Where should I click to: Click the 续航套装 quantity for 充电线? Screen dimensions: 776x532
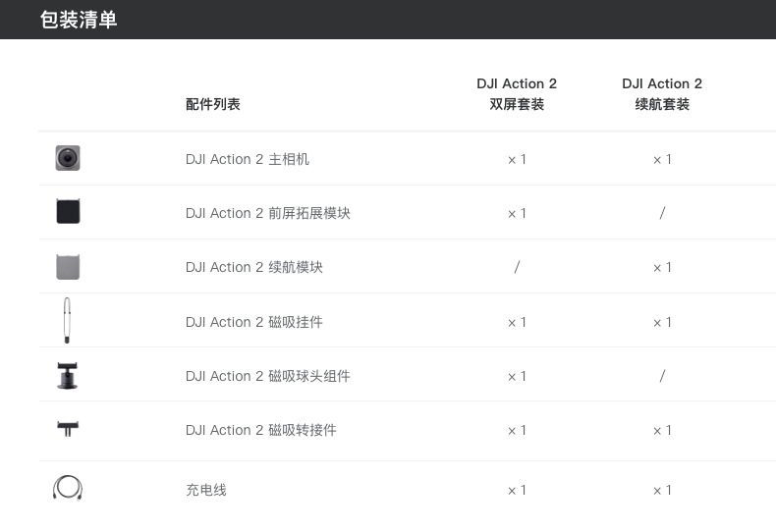(662, 490)
